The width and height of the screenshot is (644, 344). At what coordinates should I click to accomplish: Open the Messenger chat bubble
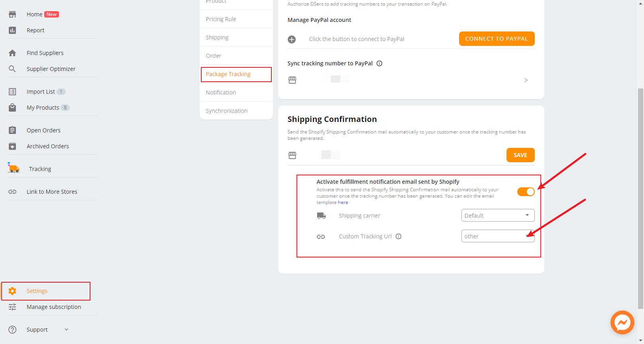(622, 322)
